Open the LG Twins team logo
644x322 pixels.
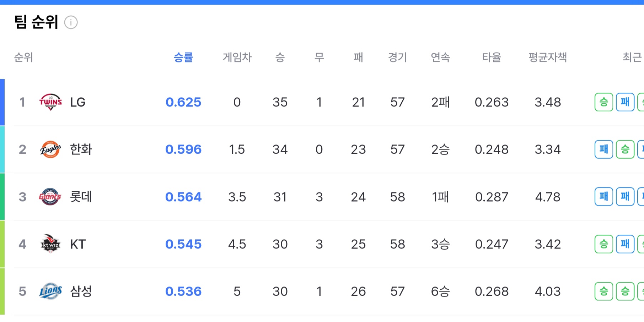tap(50, 102)
